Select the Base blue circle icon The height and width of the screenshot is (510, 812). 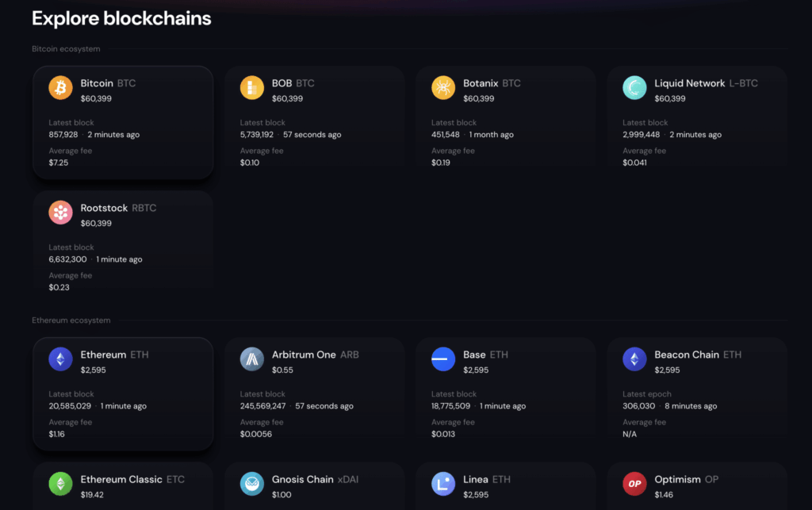[x=443, y=359]
